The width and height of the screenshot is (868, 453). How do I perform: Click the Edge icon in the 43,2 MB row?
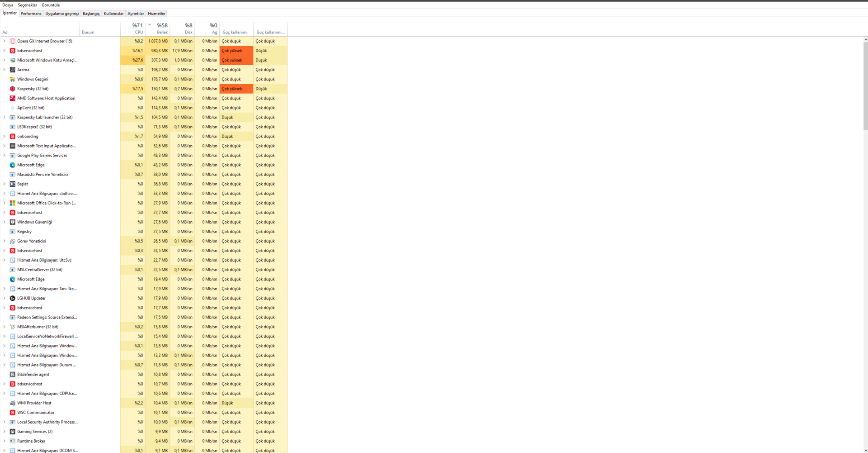(x=12, y=165)
